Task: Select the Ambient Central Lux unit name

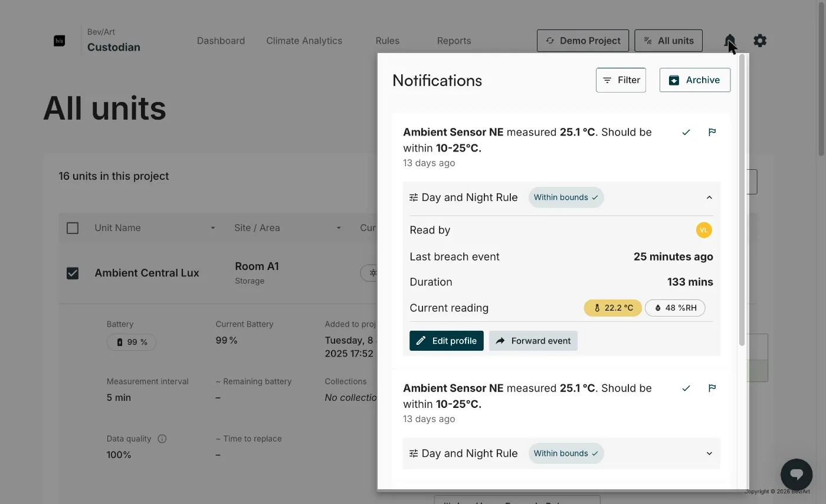Action: [147, 273]
